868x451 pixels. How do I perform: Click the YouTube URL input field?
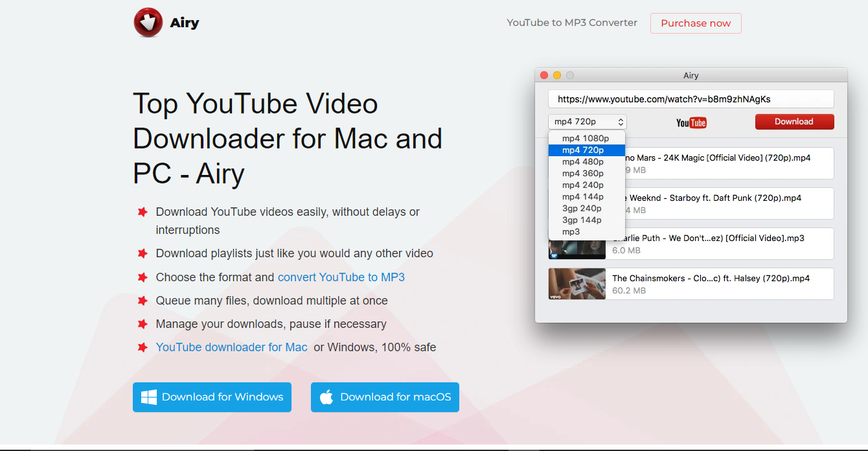click(691, 99)
